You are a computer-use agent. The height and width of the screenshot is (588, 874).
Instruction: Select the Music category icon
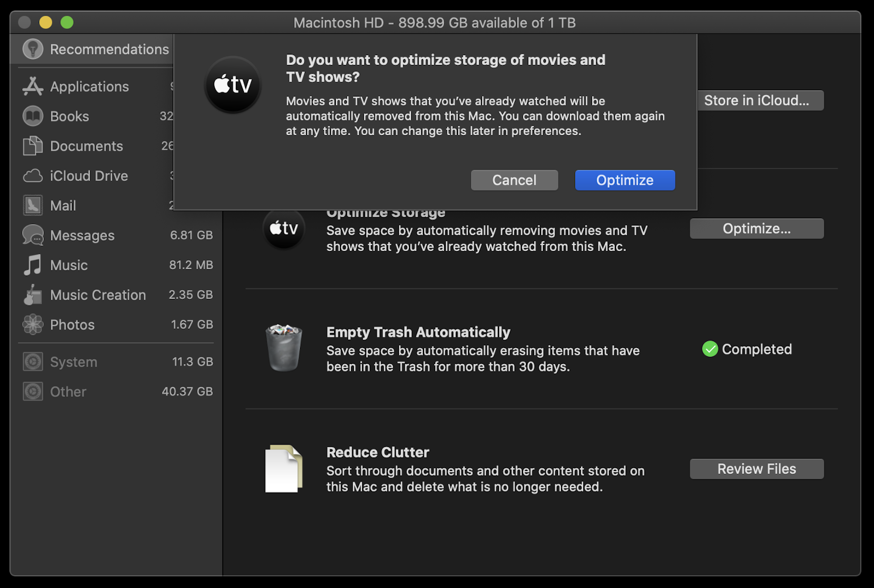click(33, 265)
